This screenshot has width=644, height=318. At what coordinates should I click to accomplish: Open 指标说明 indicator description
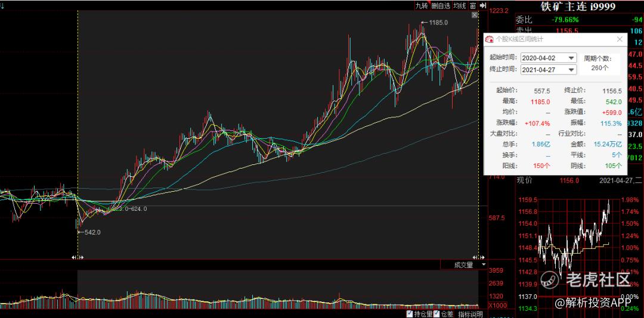470,314
